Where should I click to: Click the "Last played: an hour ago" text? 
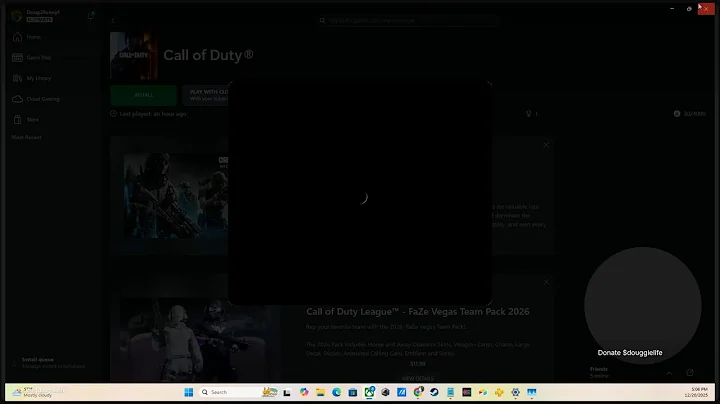coord(153,114)
